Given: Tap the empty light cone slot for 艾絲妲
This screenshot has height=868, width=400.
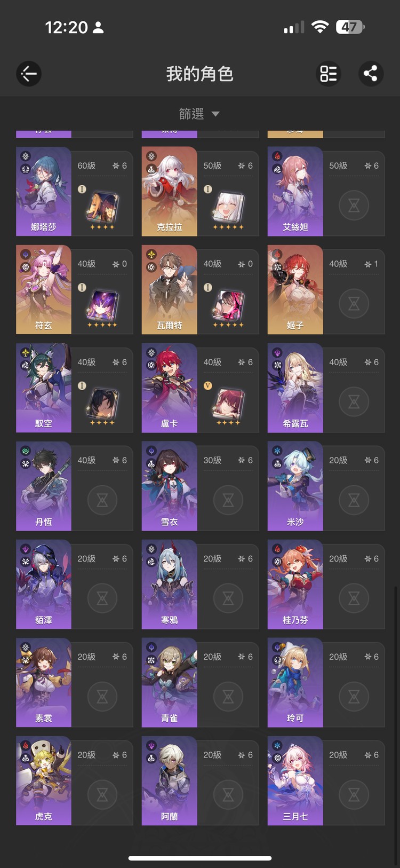Looking at the screenshot, I should point(354,206).
